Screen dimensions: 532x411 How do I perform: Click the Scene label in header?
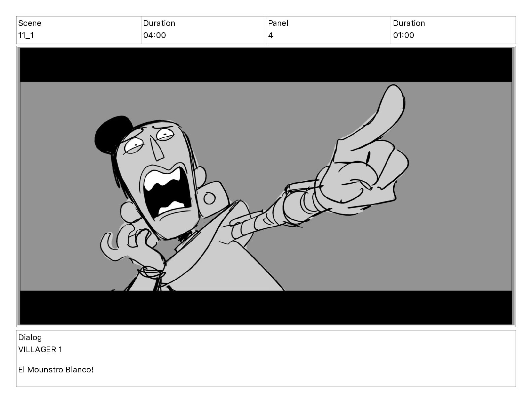(x=30, y=23)
